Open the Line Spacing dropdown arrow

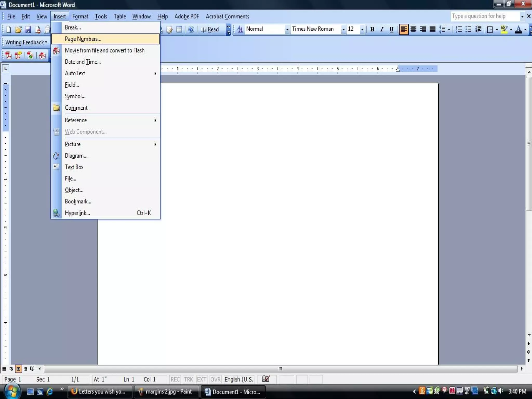(x=449, y=30)
